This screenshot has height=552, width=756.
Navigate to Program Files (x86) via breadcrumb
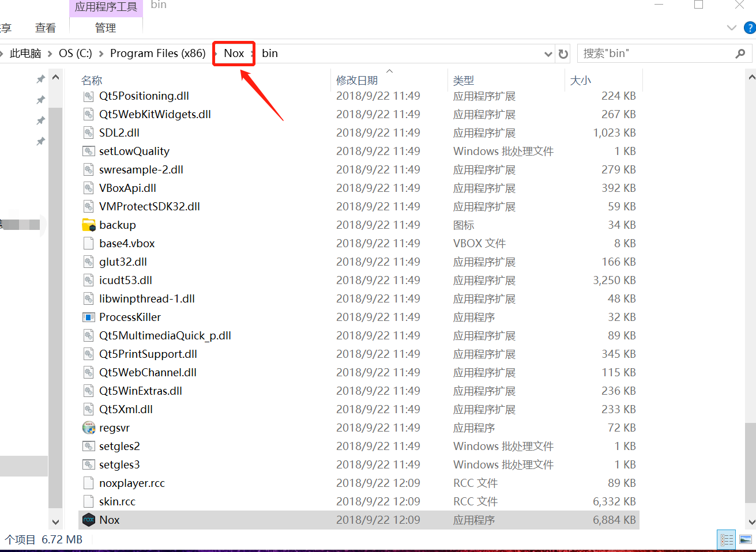click(158, 53)
